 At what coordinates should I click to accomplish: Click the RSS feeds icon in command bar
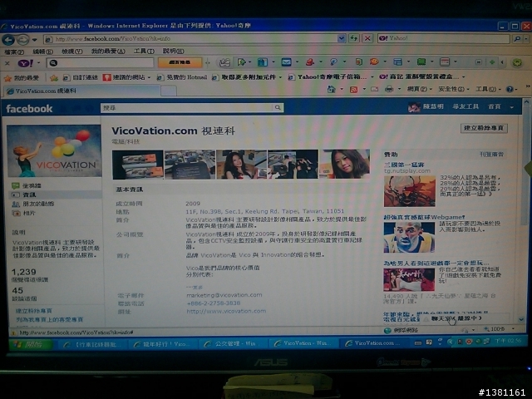coord(353,90)
